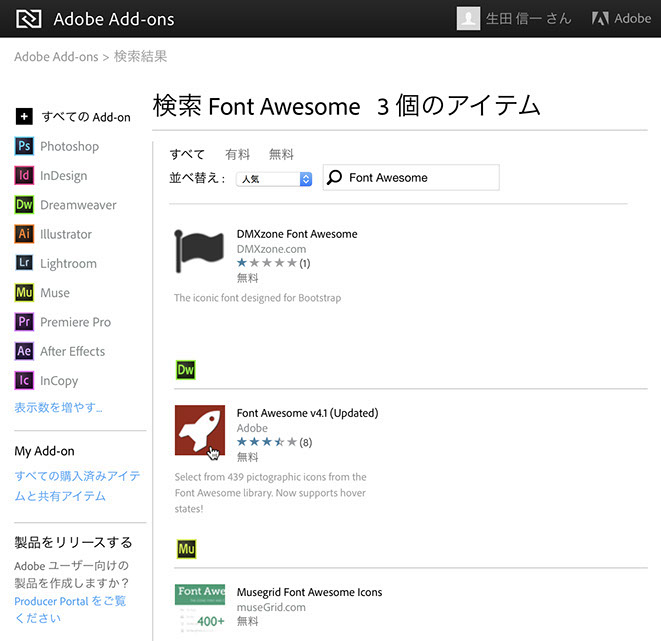Click 'The iconic font designed for Bootstrap' description
The image size is (661, 641).
[x=258, y=298]
